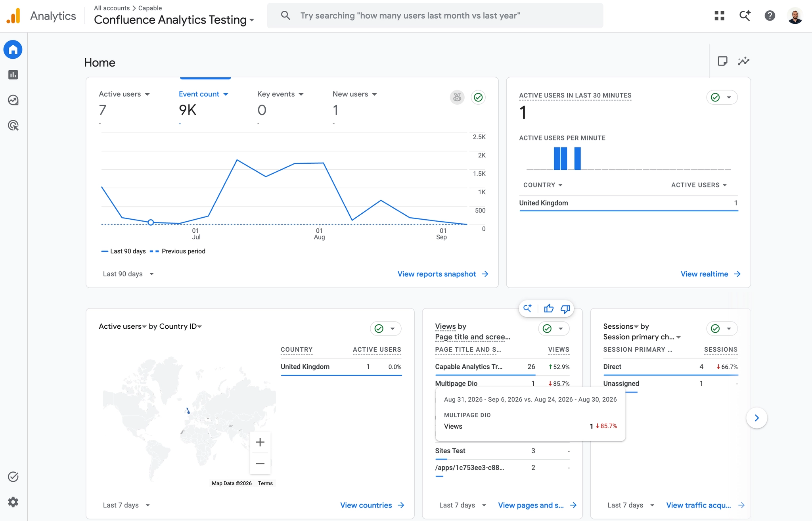Expand the Event count metric dropdown

[203, 94]
